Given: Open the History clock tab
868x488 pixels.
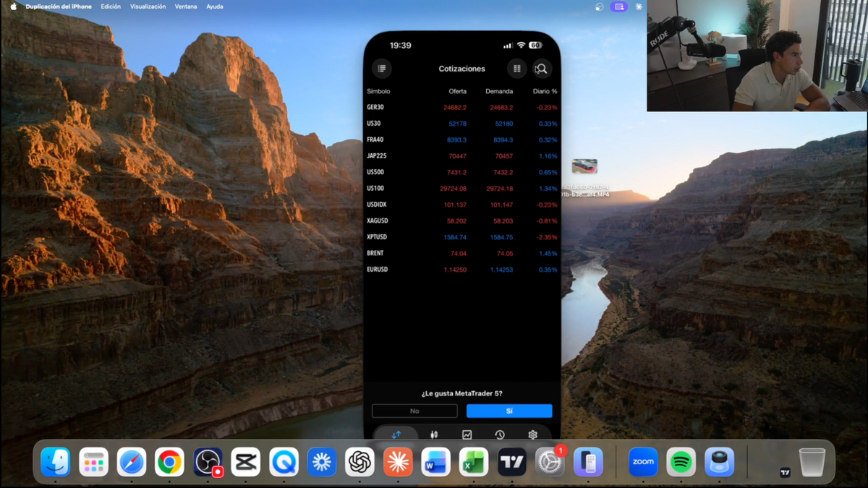Looking at the screenshot, I should (500, 435).
